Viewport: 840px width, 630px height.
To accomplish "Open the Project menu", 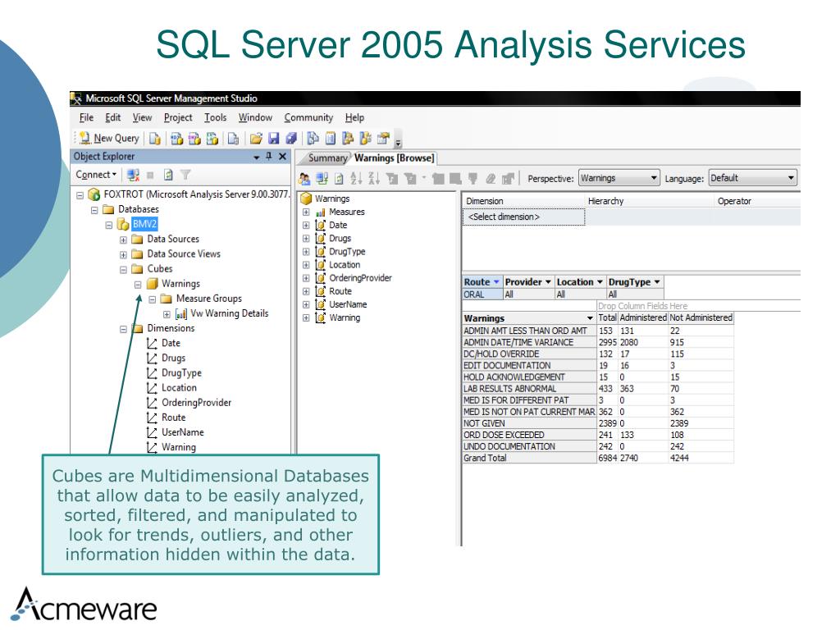I will click(178, 117).
